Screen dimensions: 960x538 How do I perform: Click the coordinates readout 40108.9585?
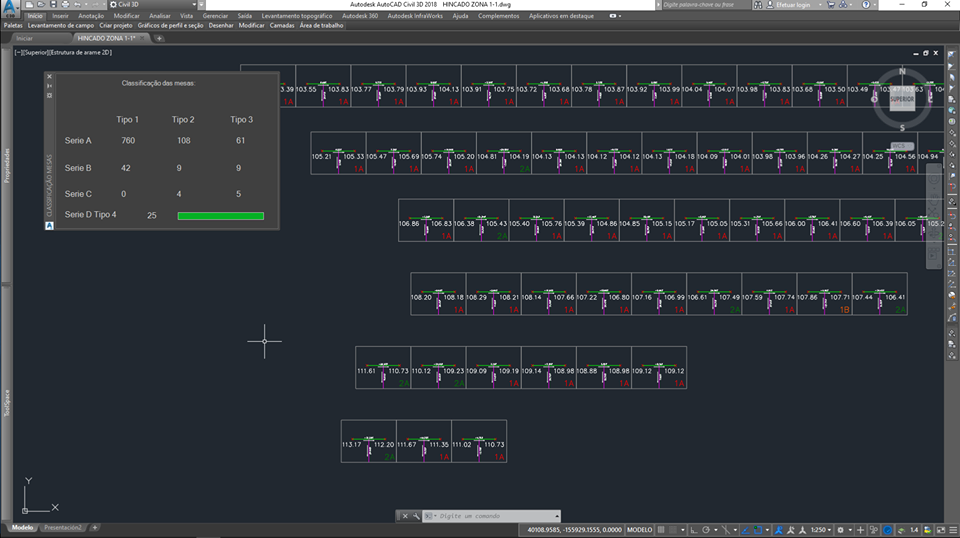(x=575, y=530)
